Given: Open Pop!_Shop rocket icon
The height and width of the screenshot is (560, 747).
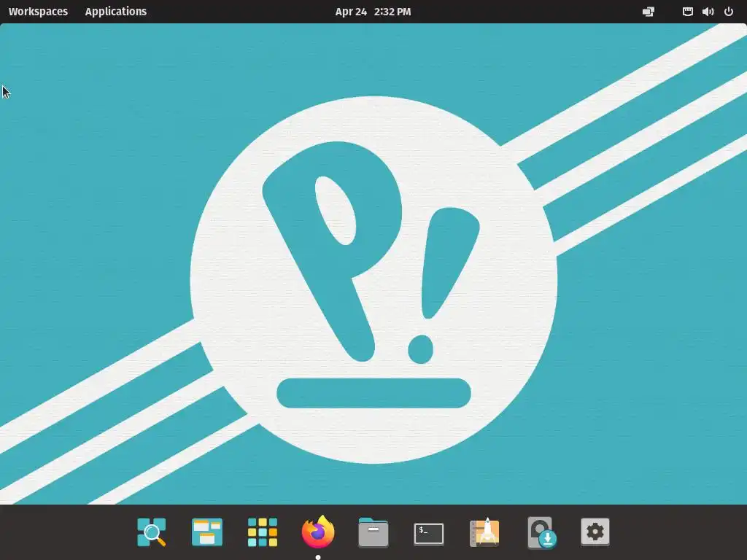Looking at the screenshot, I should pos(484,532).
